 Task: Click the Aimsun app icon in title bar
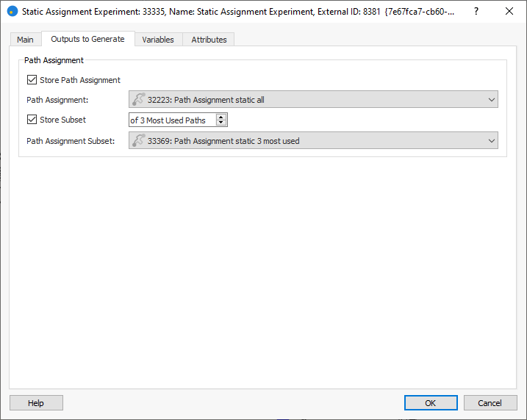[x=12, y=12]
